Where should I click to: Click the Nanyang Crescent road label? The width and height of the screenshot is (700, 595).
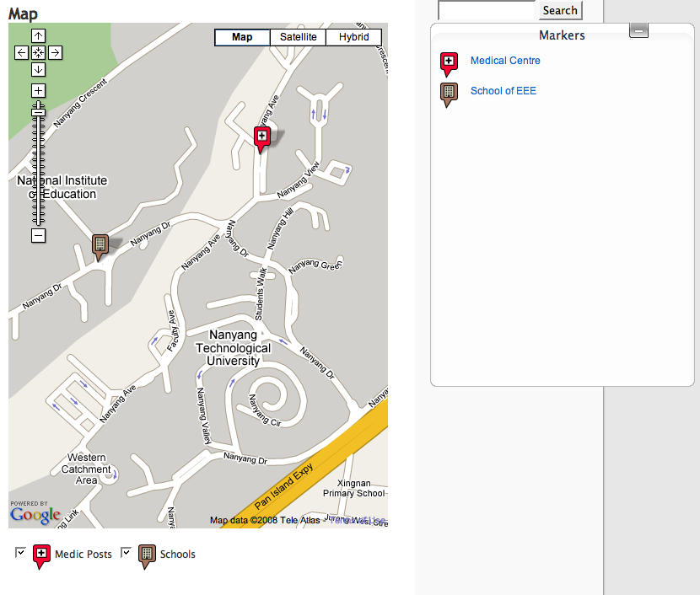[x=80, y=103]
